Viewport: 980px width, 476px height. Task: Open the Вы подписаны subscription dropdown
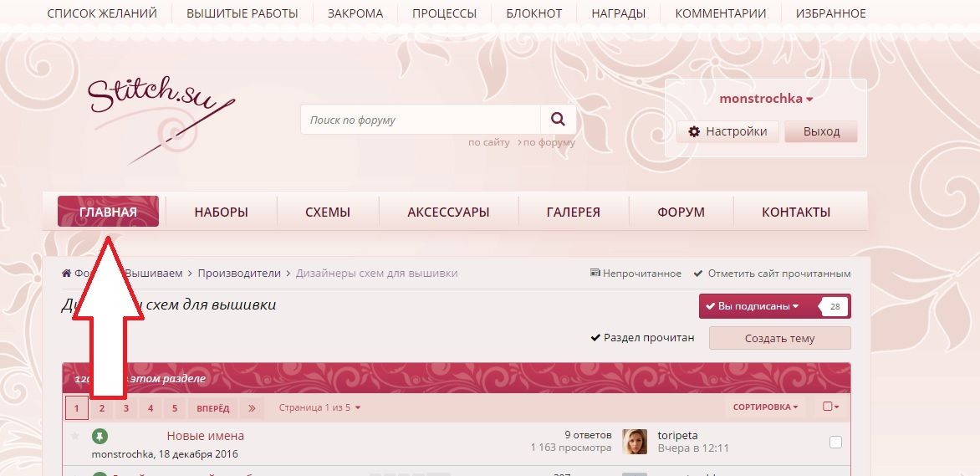[x=753, y=306]
